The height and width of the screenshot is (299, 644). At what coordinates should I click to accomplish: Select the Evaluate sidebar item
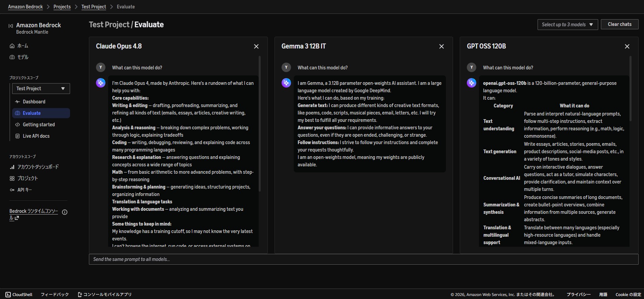pos(41,113)
